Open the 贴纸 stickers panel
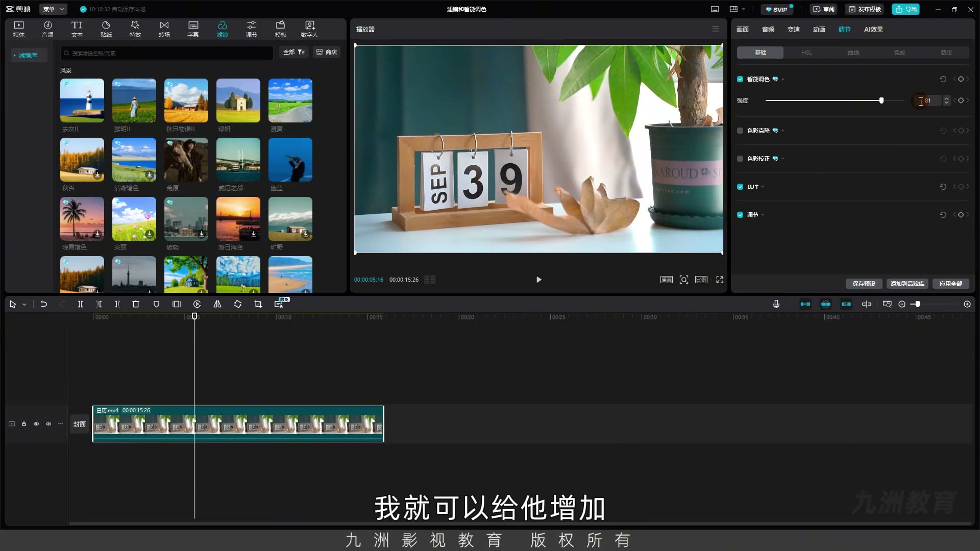 (x=106, y=29)
